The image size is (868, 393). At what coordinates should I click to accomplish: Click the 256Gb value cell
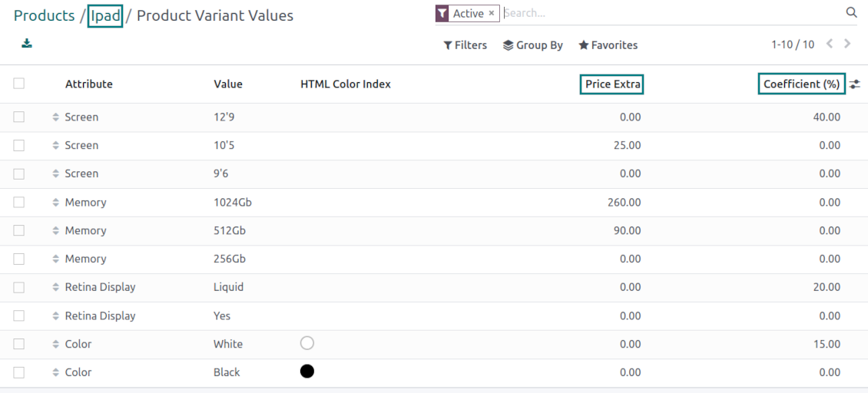pyautogui.click(x=230, y=259)
